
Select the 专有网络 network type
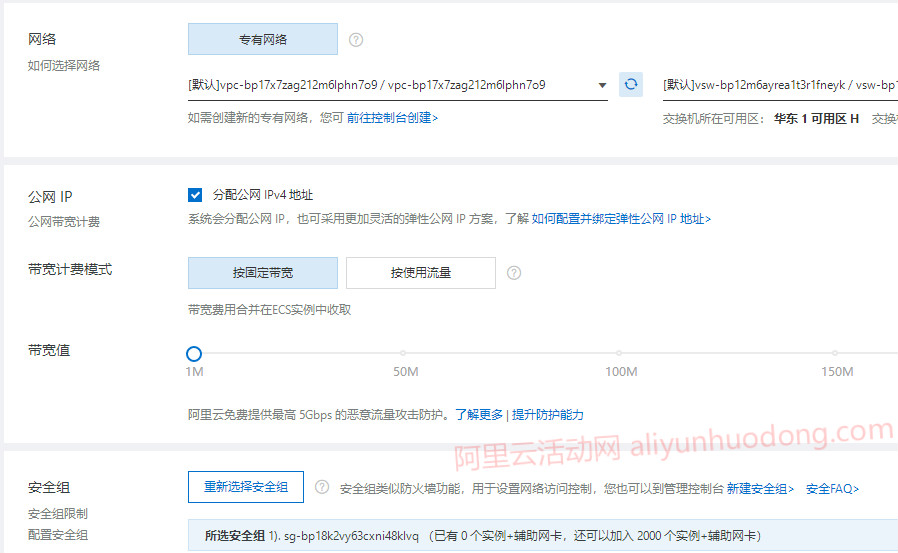263,40
